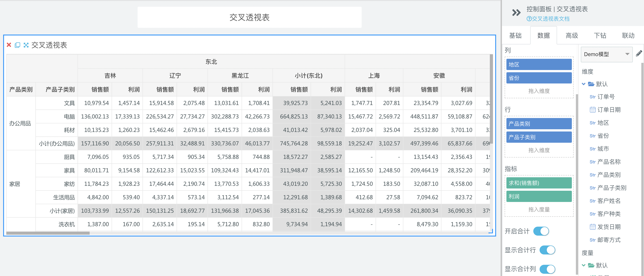Click the pencil edit icon beside model selector
This screenshot has width=644, height=276.
coord(639,54)
